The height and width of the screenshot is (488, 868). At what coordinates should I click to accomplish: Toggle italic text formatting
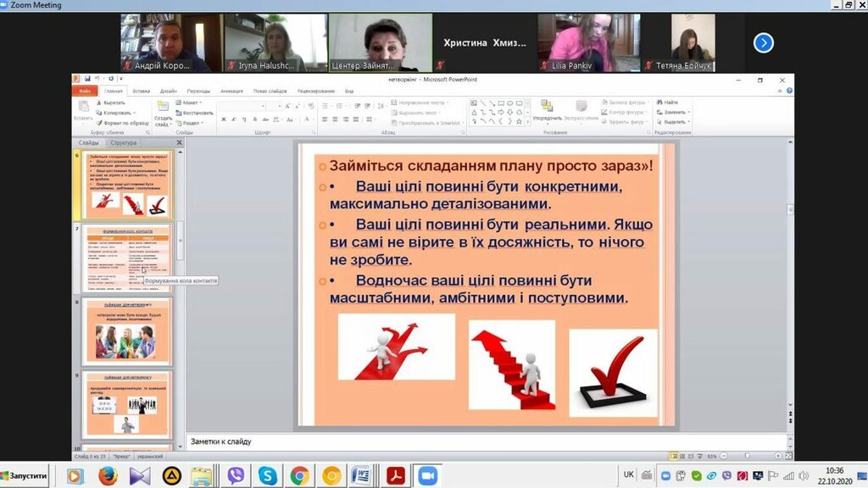(x=233, y=119)
